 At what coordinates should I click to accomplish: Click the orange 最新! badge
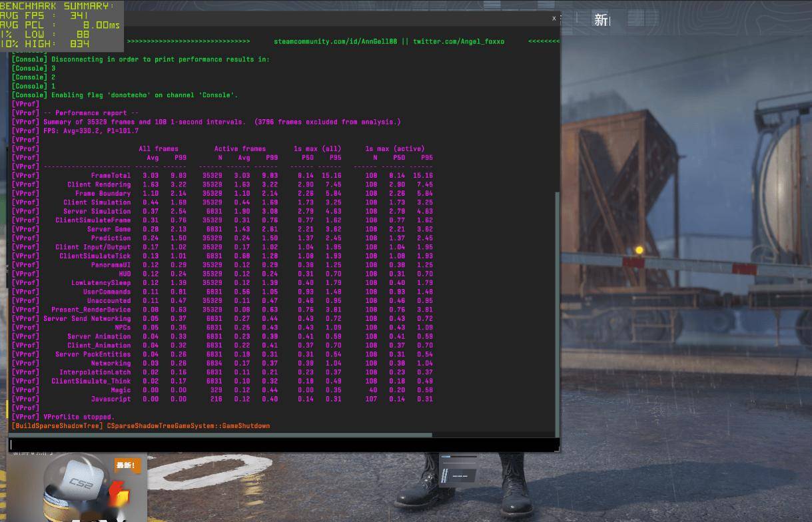coord(127,465)
